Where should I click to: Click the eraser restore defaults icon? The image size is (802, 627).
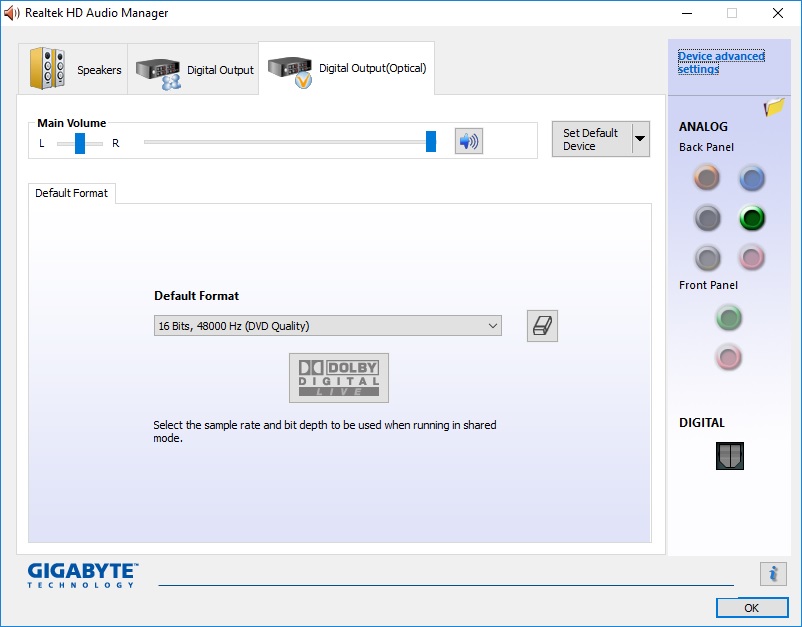542,326
